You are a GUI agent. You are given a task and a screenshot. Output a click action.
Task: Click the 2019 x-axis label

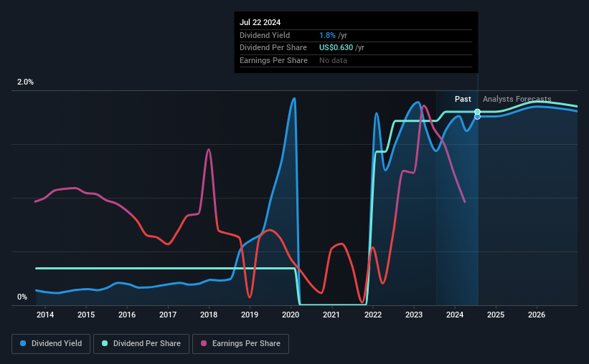(x=250, y=315)
